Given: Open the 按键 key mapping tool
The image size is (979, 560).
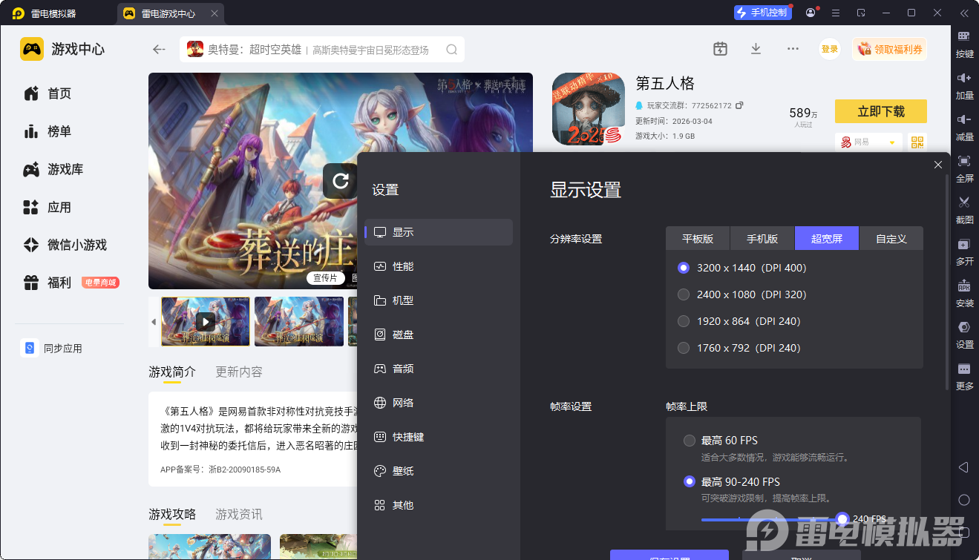Looking at the screenshot, I should coord(964,44).
